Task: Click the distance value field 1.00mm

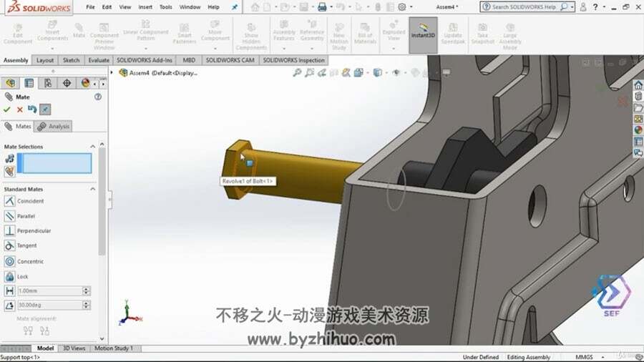Action: pos(49,291)
